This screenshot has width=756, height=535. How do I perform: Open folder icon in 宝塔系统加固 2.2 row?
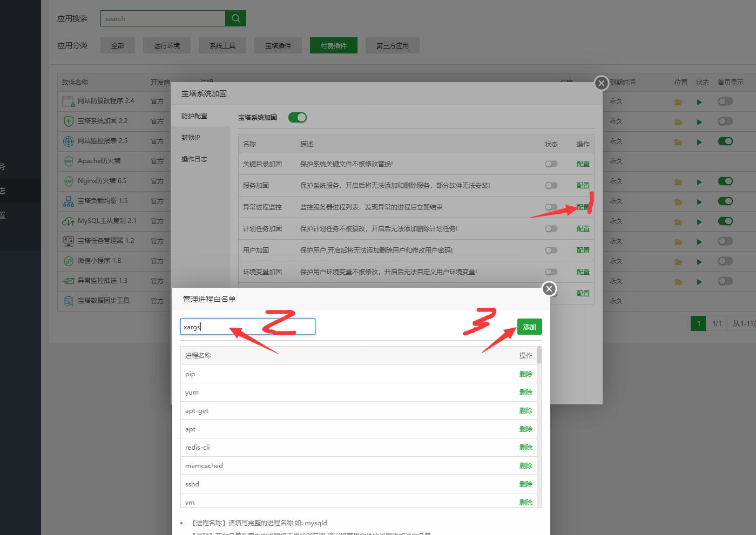(678, 122)
